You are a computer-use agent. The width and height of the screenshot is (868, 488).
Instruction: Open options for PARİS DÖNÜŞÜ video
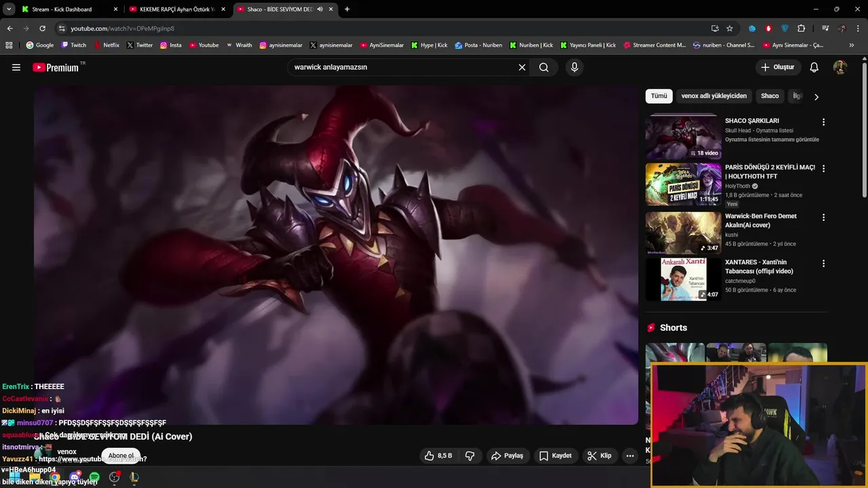(x=823, y=168)
